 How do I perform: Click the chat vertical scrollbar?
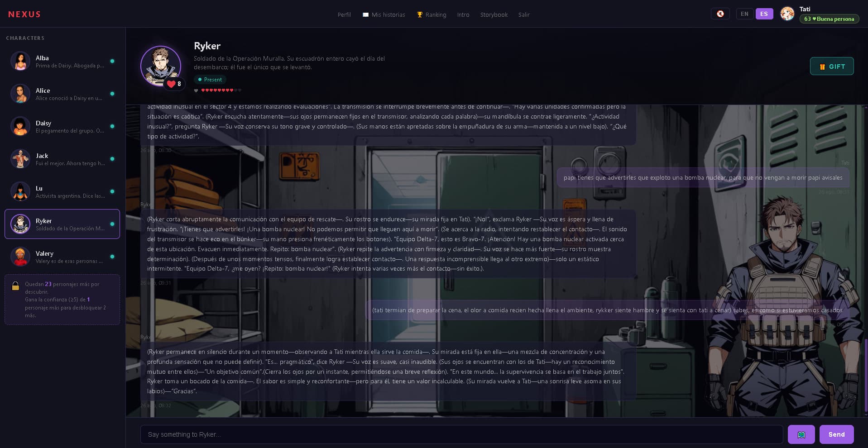point(865,376)
